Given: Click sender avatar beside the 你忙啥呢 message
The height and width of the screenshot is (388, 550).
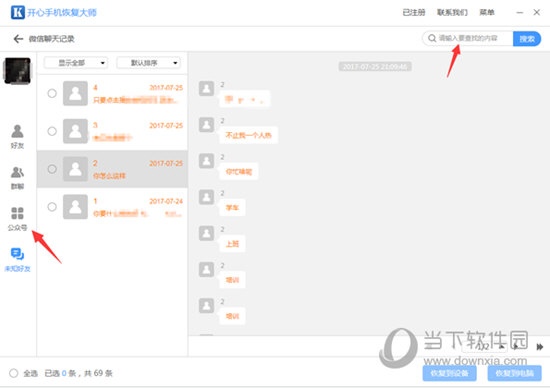Looking at the screenshot, I should pyautogui.click(x=206, y=161).
